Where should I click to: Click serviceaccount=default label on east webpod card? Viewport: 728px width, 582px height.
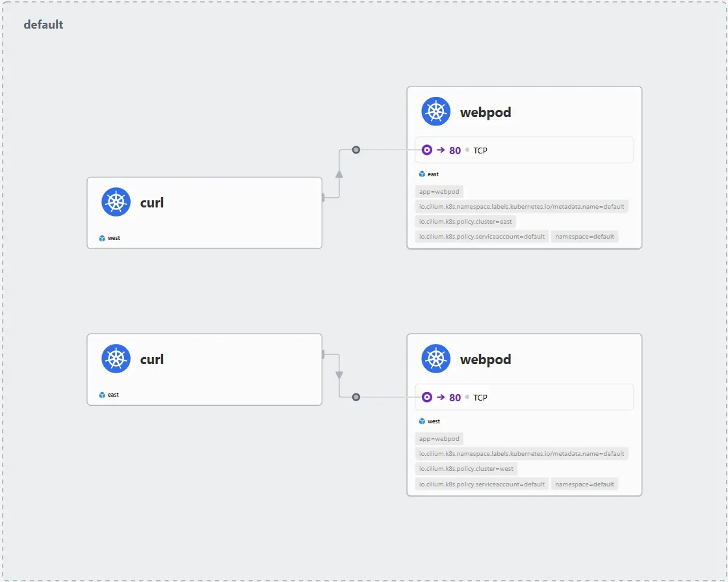click(482, 237)
